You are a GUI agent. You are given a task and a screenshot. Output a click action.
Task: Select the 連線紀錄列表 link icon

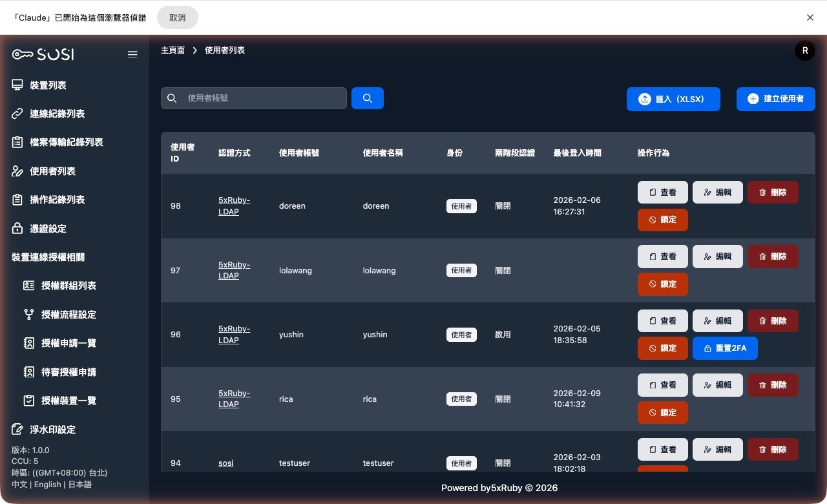17,114
